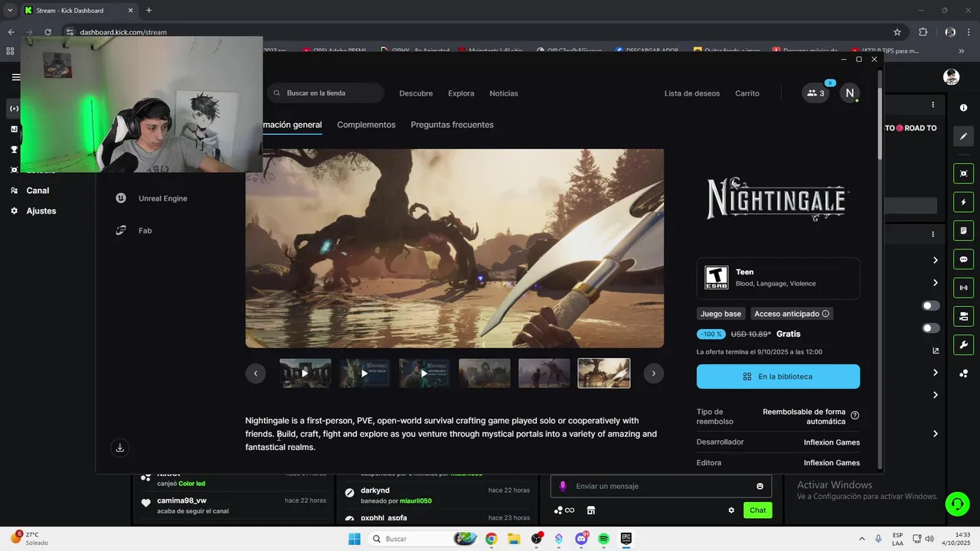Open Noticias in Epic store nav
This screenshot has height=551, width=980.
pyautogui.click(x=504, y=93)
